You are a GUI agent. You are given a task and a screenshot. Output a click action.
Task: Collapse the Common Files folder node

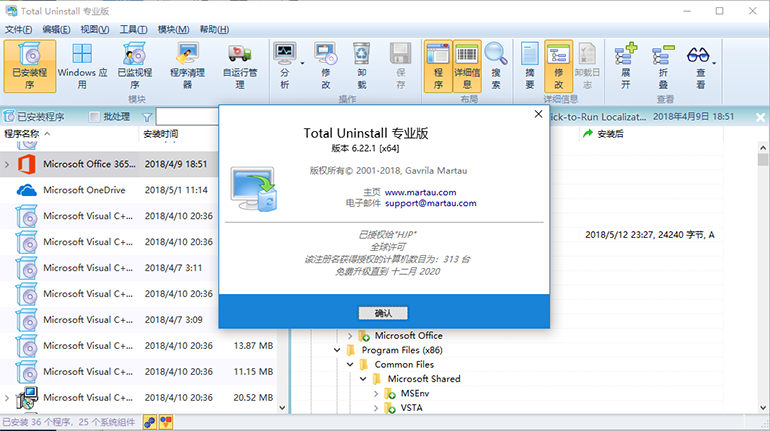pyautogui.click(x=350, y=365)
